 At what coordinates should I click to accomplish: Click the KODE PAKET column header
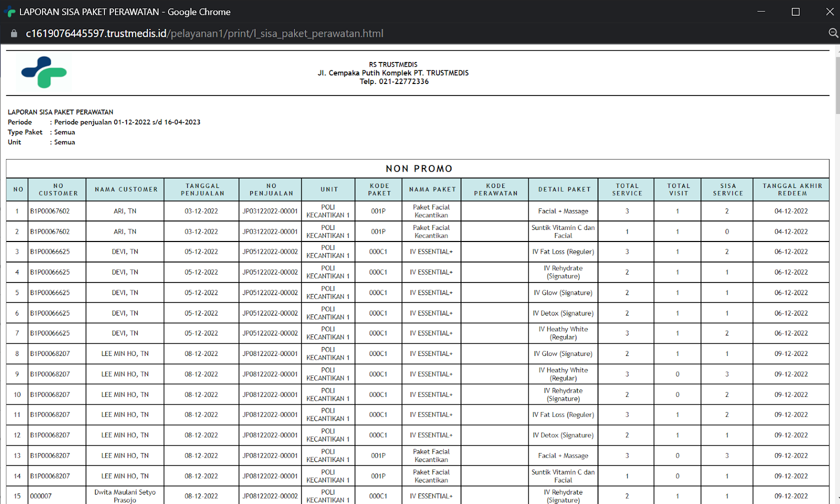[379, 190]
